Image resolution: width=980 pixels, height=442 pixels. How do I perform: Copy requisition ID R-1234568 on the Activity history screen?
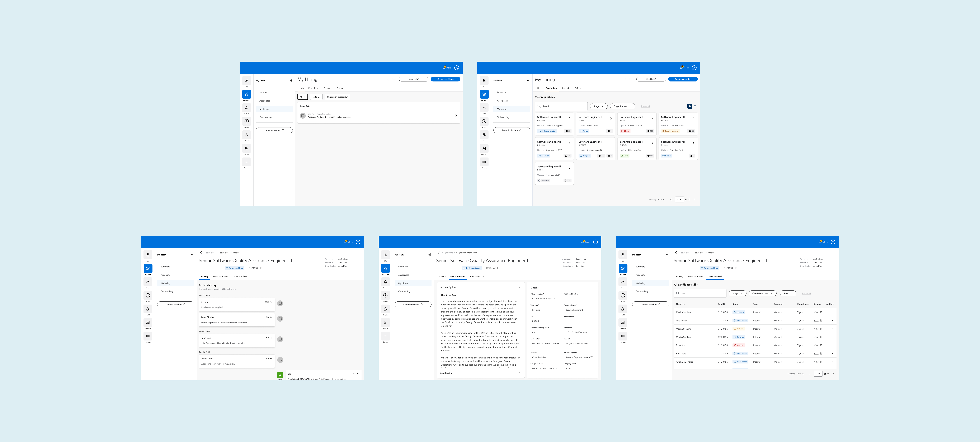(x=261, y=268)
